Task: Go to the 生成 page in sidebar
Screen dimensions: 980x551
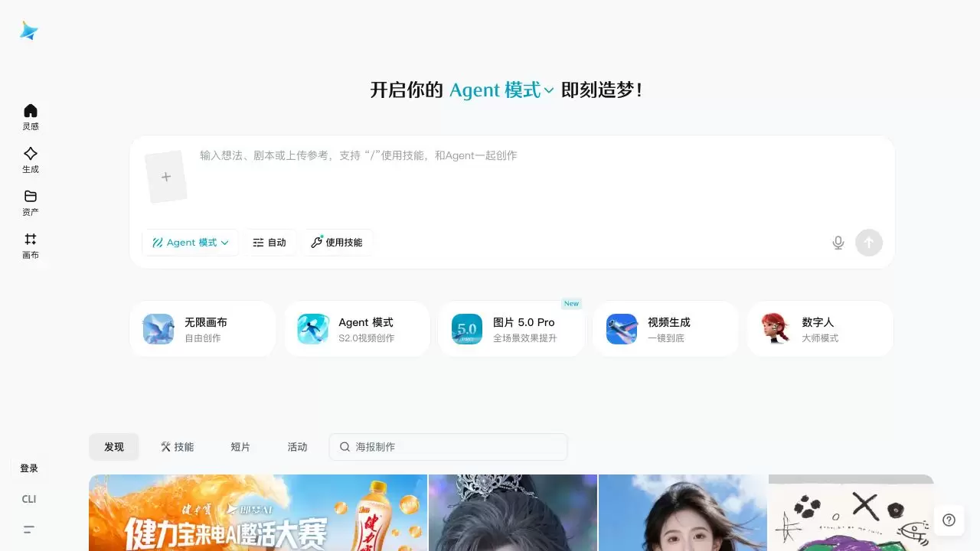Action: 31,159
